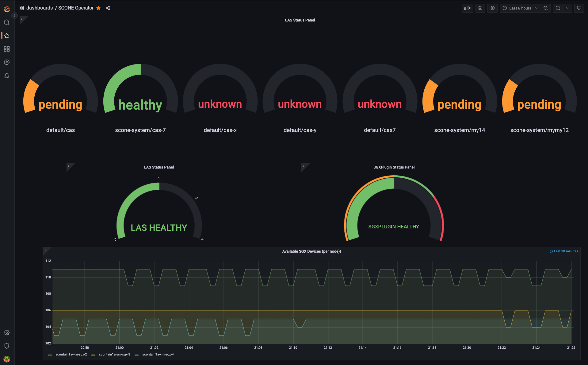The height and width of the screenshot is (365, 588).
Task: Click the share dashboard icon
Action: (108, 8)
